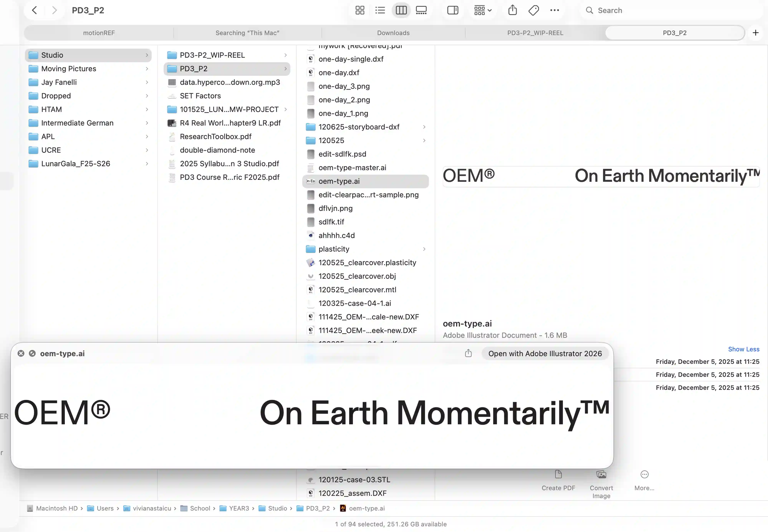Viewport: 768px width, 532px height.
Task: Open the More actions ellipsis menu
Action: click(x=554, y=10)
